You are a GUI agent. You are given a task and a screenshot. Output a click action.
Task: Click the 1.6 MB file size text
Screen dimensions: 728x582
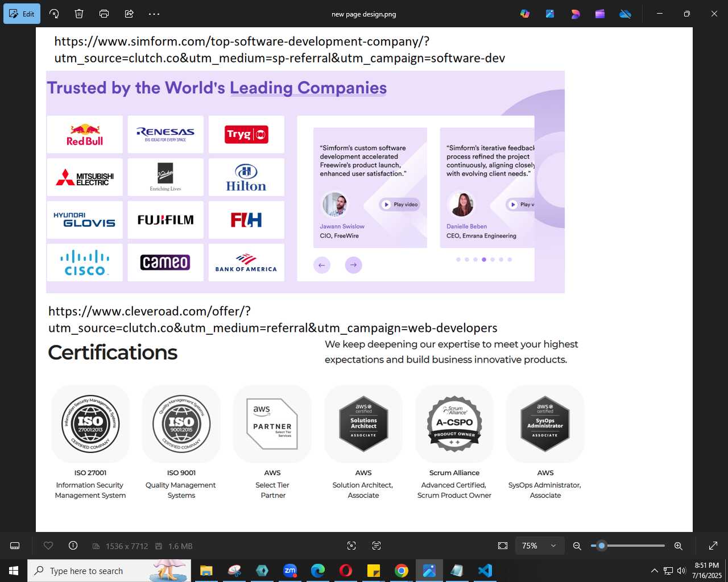(180, 546)
